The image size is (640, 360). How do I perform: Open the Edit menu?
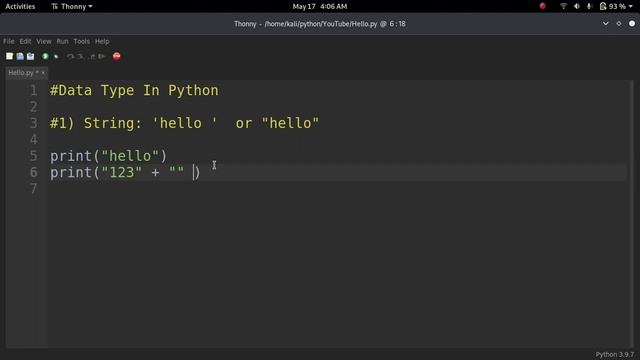coord(25,41)
